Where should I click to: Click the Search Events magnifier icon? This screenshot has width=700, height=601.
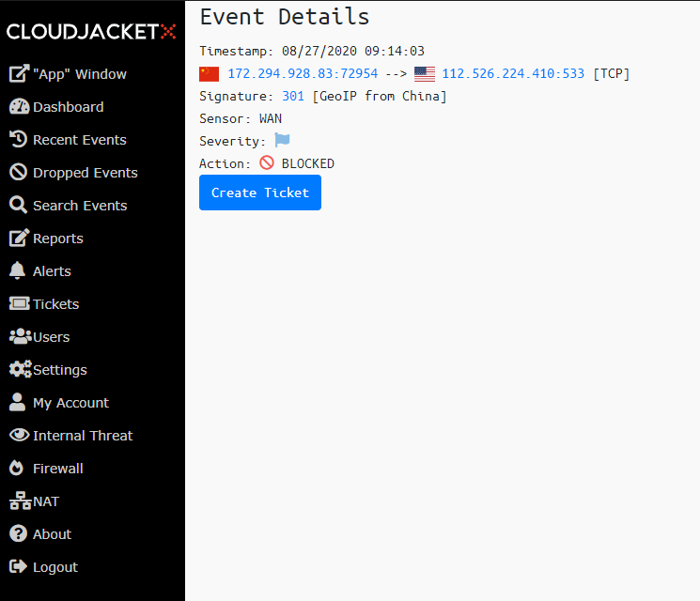(18, 206)
